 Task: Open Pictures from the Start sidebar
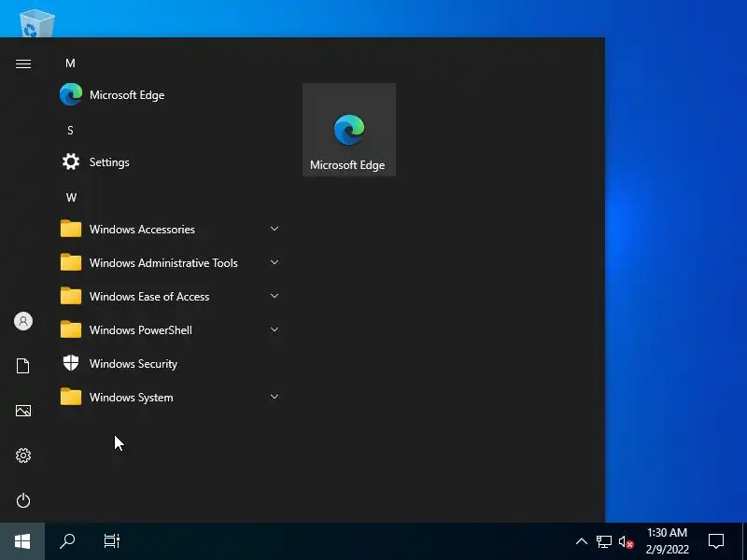22,411
